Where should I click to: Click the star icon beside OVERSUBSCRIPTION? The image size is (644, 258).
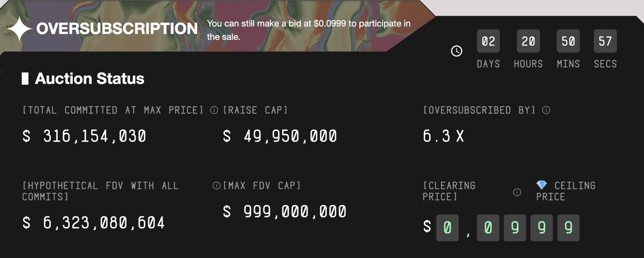click(19, 29)
